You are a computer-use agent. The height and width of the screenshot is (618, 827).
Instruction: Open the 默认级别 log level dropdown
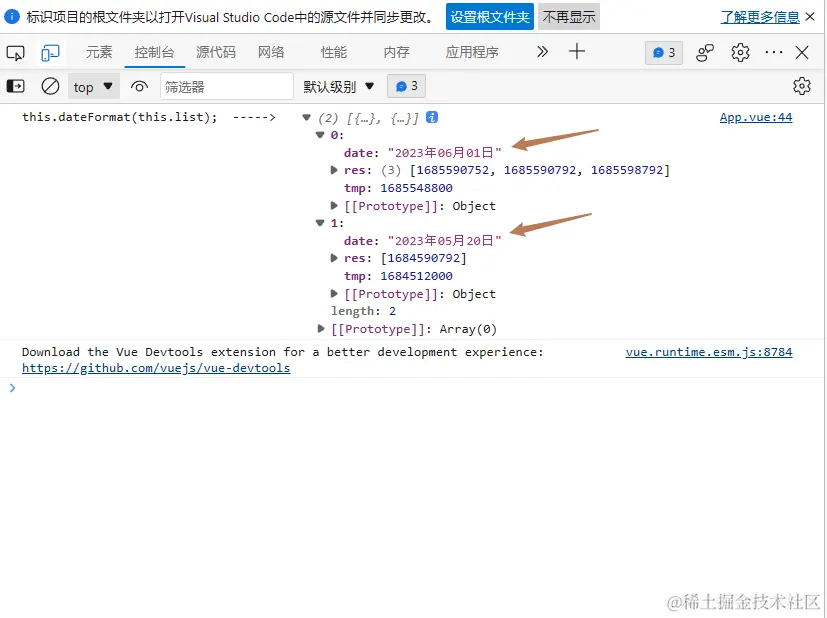point(339,86)
